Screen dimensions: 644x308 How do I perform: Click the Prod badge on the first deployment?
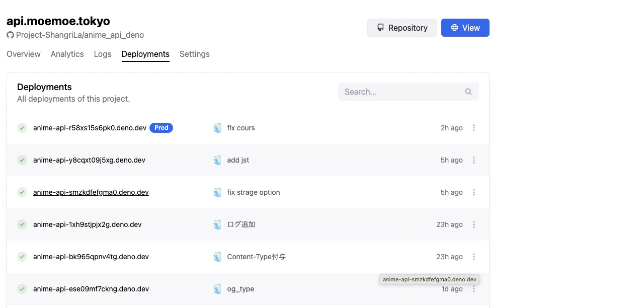click(x=161, y=128)
